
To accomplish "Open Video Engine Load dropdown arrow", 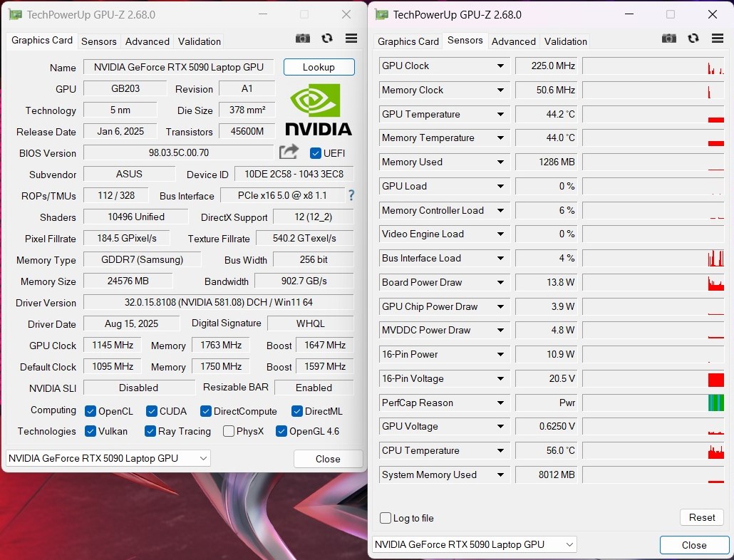I will (500, 234).
